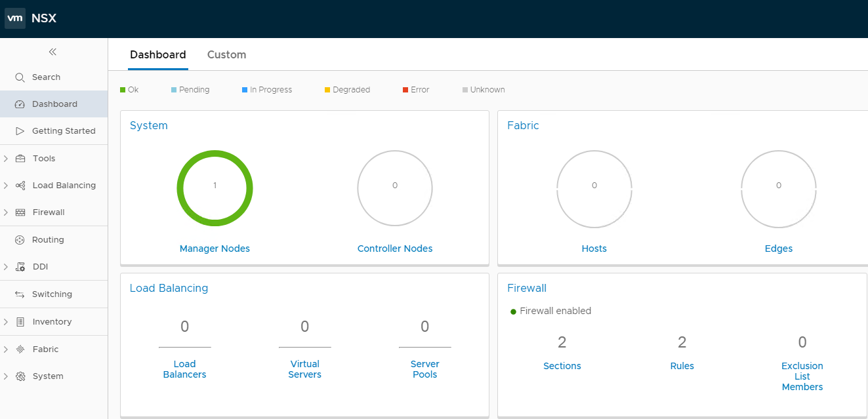Click the Search magnifier icon
Screen dimensions: 868x419
[x=20, y=77]
